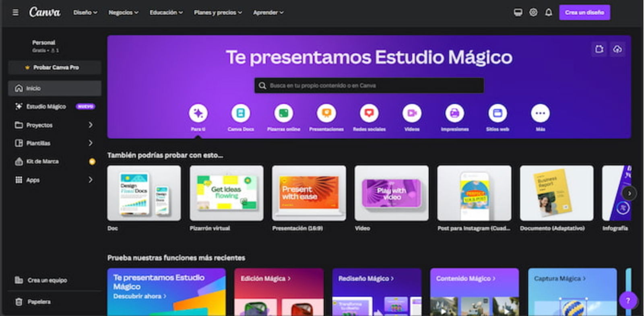Open Estudio Mágico in the sidebar
Viewport: 644px width, 316px height.
[x=55, y=107]
